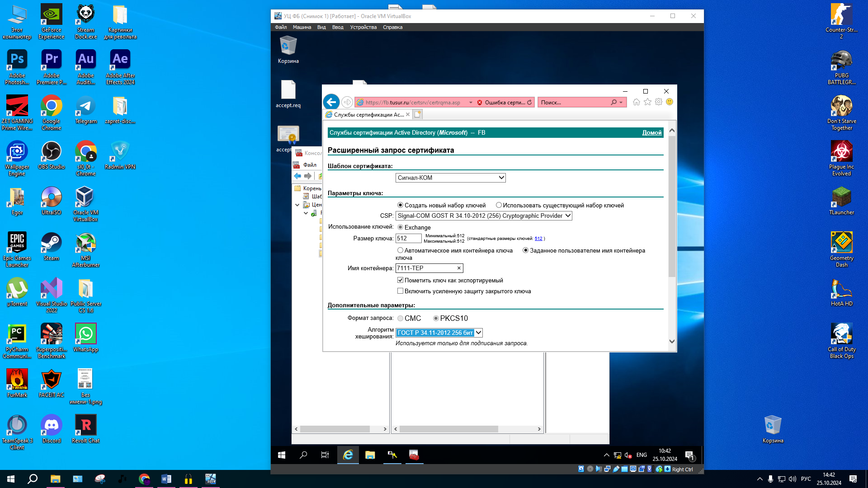
Task: Open VirtualBox Машина menu
Action: coord(302,27)
